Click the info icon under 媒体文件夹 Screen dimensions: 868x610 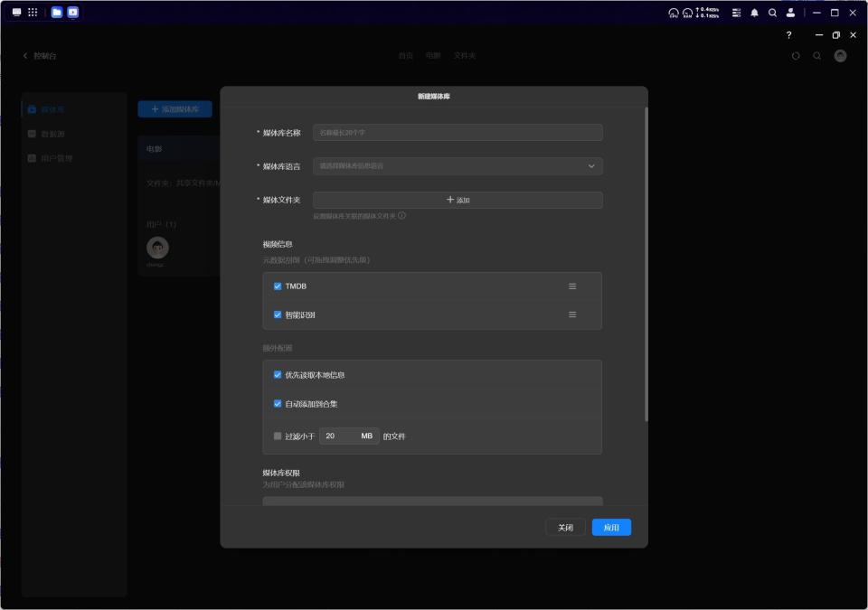coord(401,215)
